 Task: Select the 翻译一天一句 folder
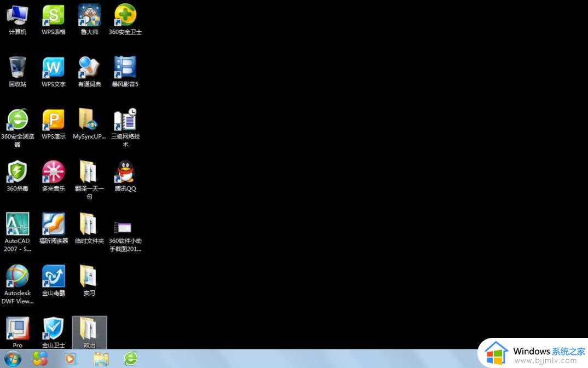tap(89, 180)
